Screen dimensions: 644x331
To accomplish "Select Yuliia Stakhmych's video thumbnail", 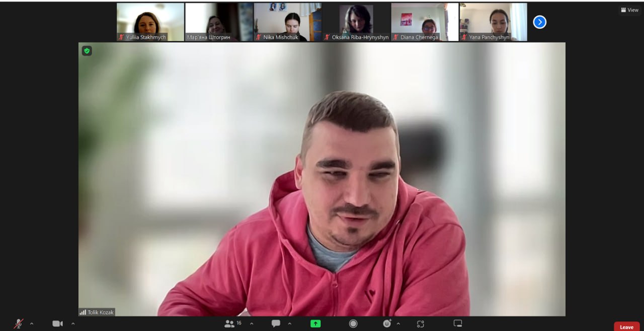I will click(x=150, y=22).
